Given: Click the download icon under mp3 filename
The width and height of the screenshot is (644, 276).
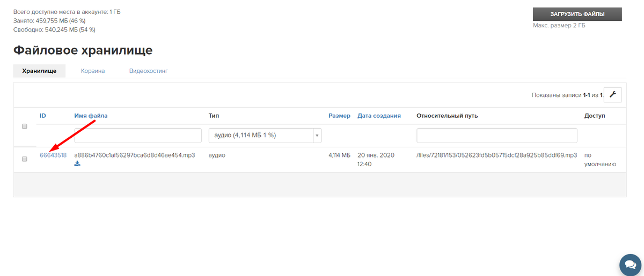Looking at the screenshot, I should click(77, 164).
